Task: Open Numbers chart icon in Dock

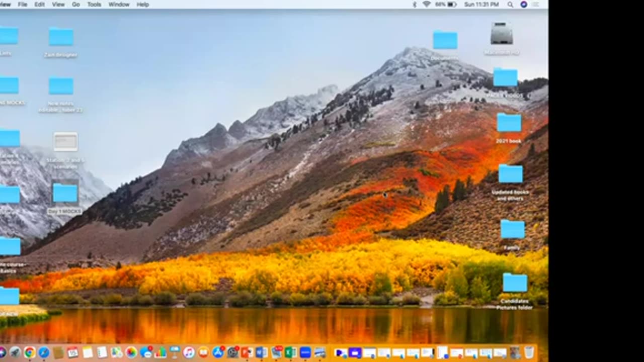Action: tap(160, 352)
